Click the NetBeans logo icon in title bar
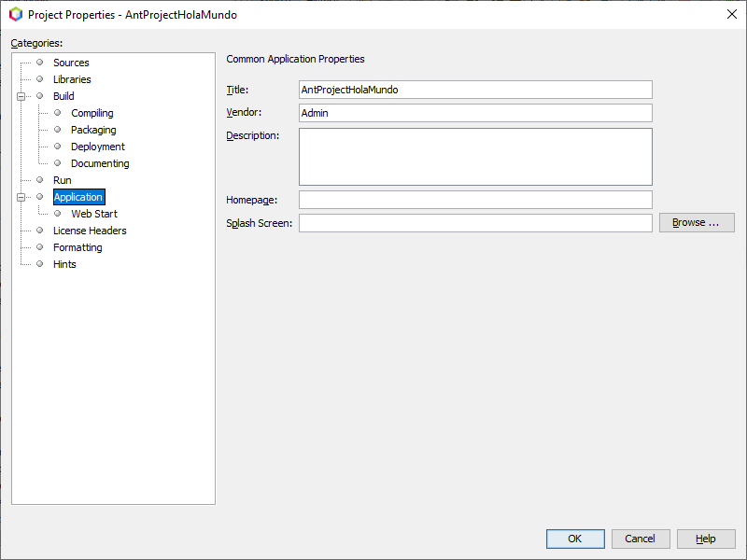 [x=15, y=14]
